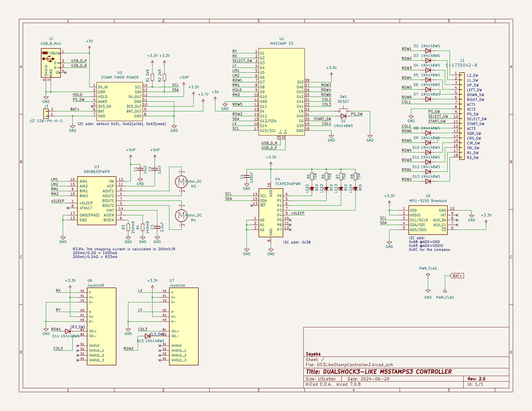Select resistor R5 75R above LED1
This screenshot has height=411, width=532.
pyautogui.click(x=312, y=176)
